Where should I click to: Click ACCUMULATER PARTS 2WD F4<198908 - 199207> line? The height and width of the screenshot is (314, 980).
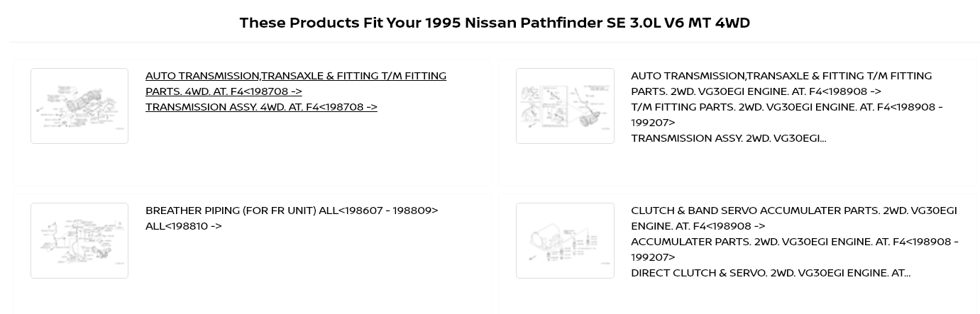point(795,249)
